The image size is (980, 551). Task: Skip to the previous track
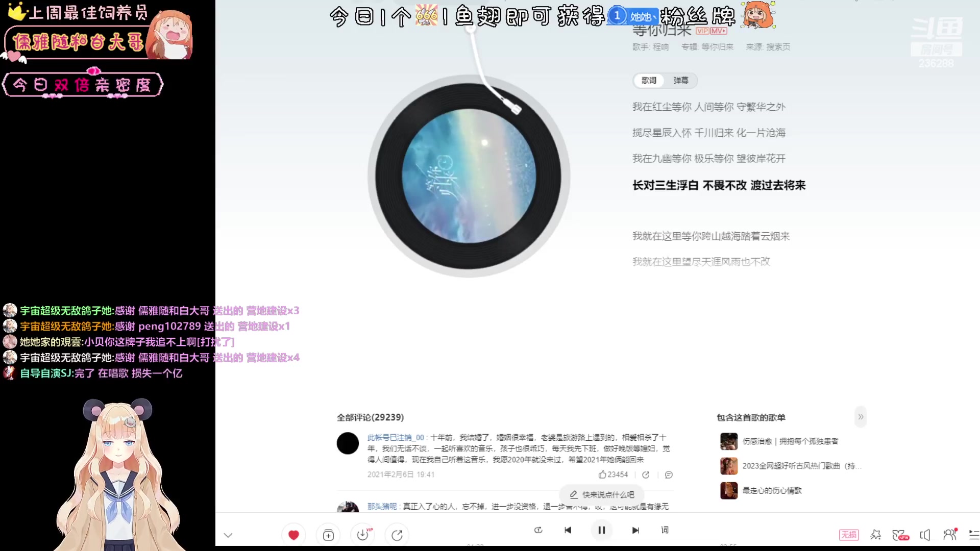[568, 530]
